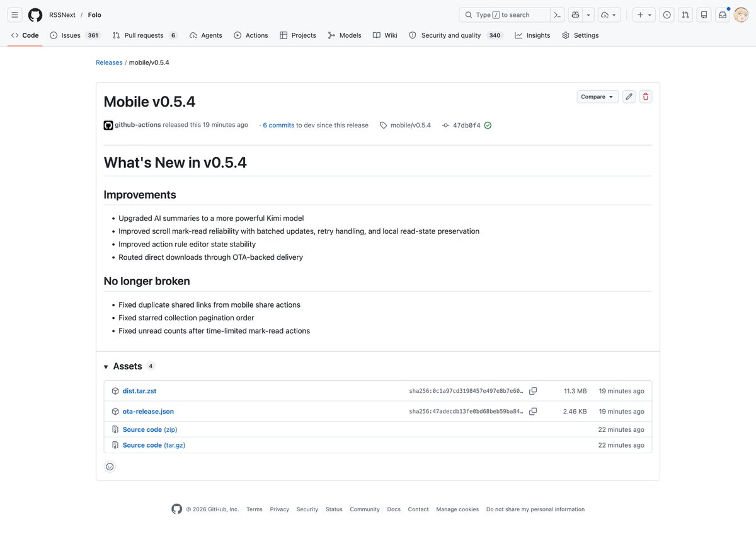Click the '11.3 MB' file size

(575, 391)
